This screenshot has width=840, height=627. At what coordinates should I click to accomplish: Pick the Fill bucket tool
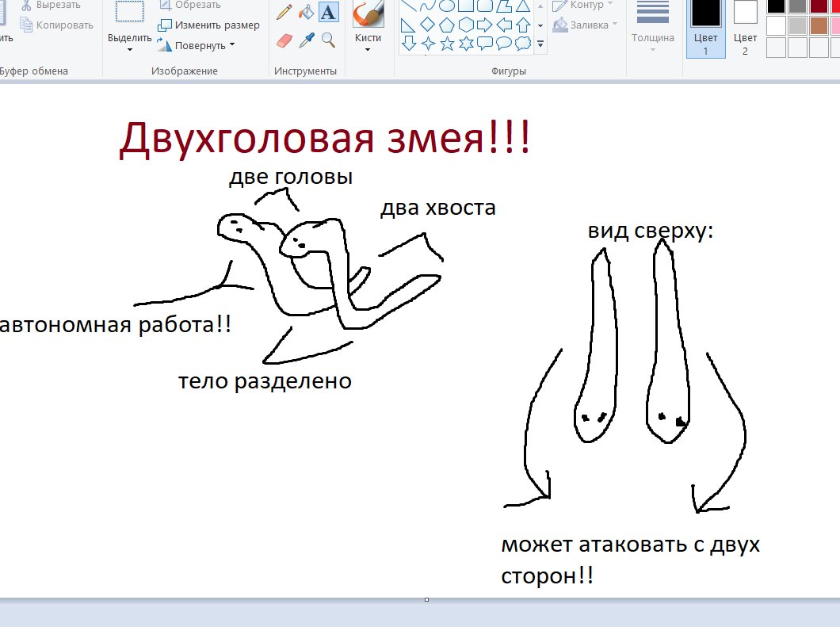pyautogui.click(x=306, y=12)
